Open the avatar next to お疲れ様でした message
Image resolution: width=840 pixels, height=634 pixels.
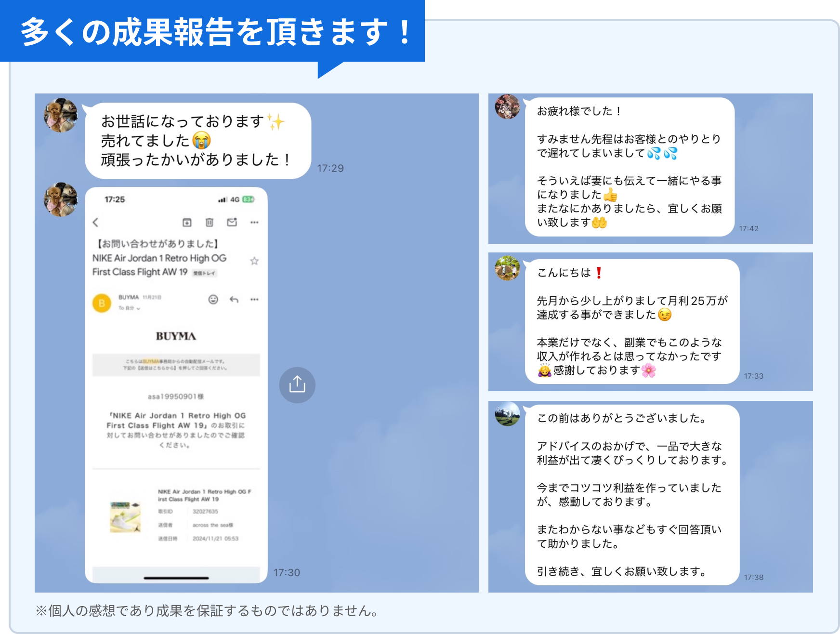point(508,106)
